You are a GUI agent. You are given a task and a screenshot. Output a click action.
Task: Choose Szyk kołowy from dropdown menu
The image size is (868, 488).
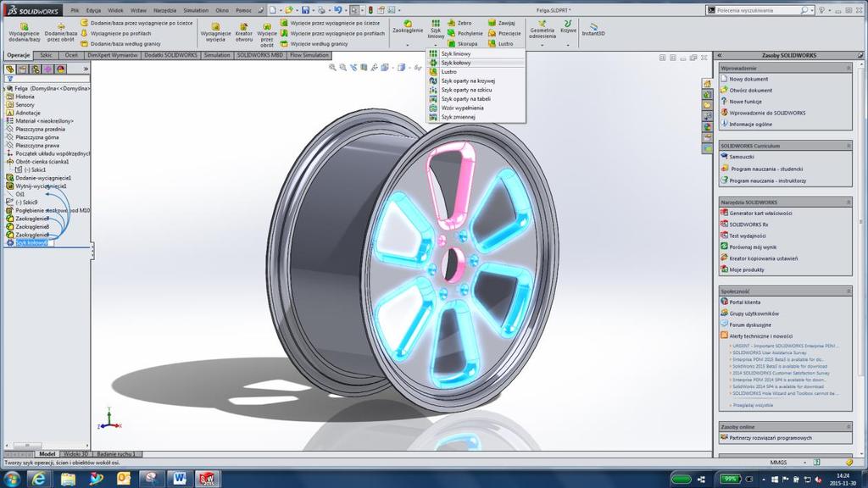(476, 63)
